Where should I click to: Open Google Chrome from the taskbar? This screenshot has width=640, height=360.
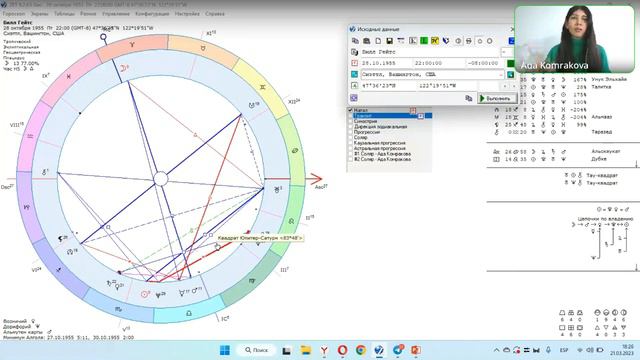(361, 350)
